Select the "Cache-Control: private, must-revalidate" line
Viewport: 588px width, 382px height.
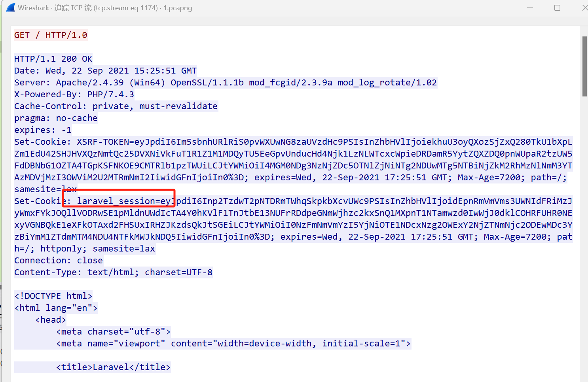pyautogui.click(x=116, y=106)
